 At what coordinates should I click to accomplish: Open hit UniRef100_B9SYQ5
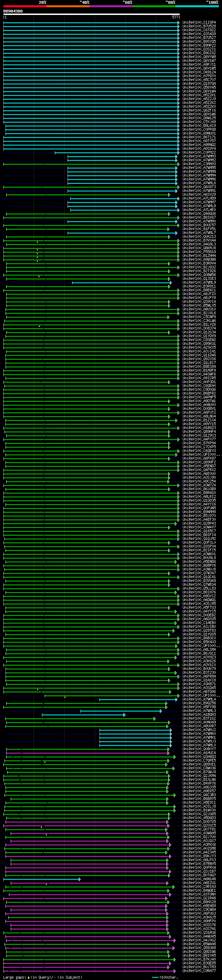pos(199,41)
